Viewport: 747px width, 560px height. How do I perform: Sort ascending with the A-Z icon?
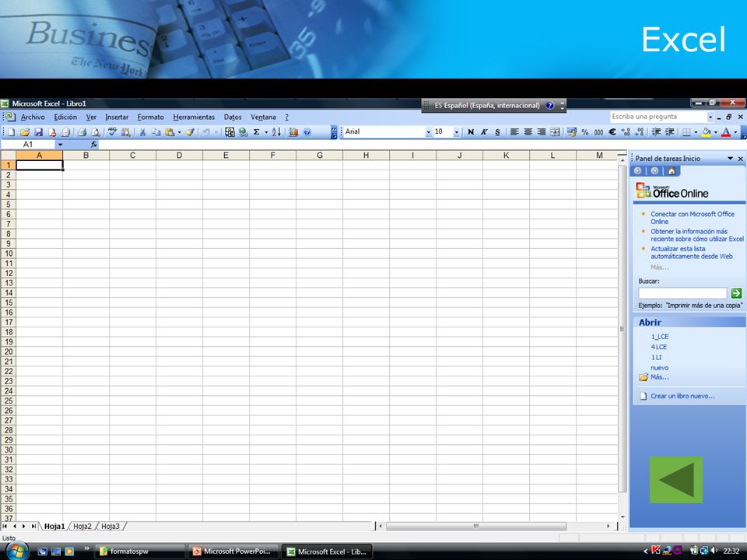pyautogui.click(x=276, y=132)
